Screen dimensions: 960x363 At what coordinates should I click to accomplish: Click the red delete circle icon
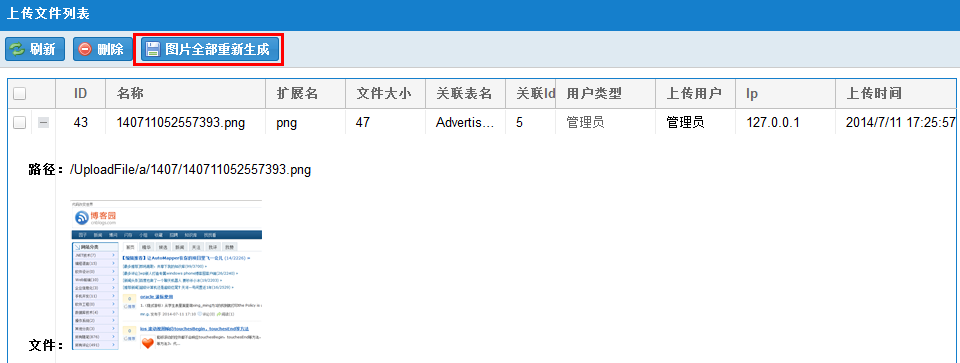pos(86,50)
